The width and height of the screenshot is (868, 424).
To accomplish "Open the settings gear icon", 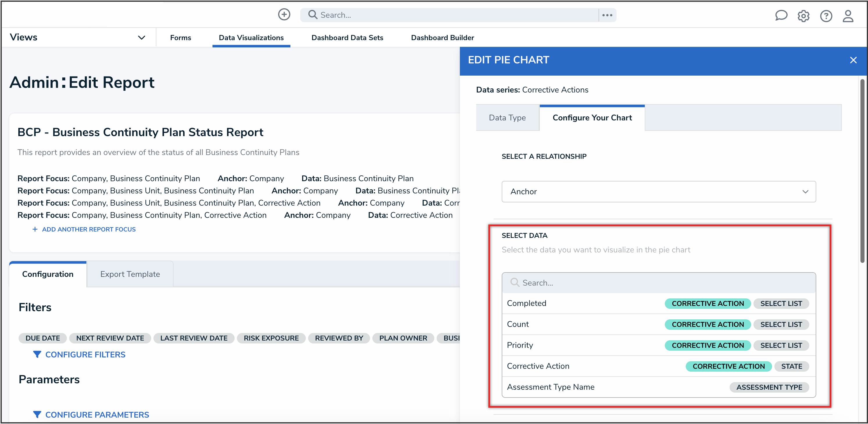I will pyautogui.click(x=804, y=16).
